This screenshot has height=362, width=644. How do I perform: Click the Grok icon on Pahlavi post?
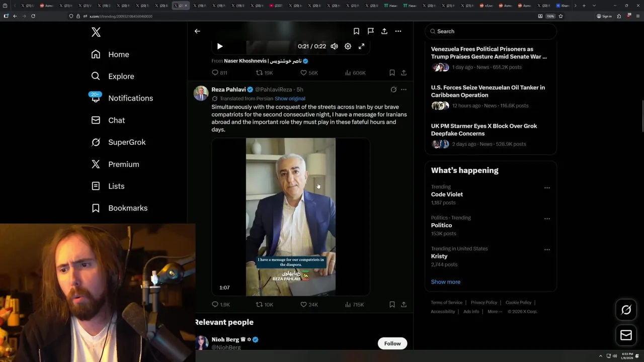coord(393,89)
